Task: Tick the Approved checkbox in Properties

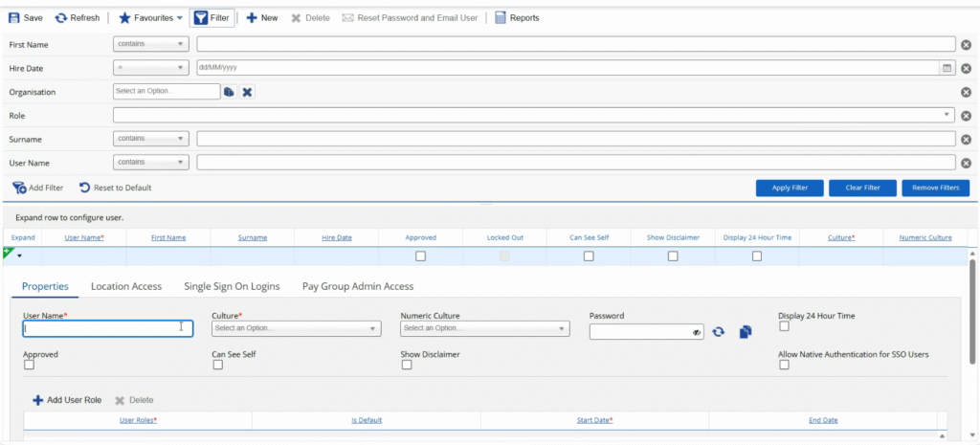Action: coord(29,365)
